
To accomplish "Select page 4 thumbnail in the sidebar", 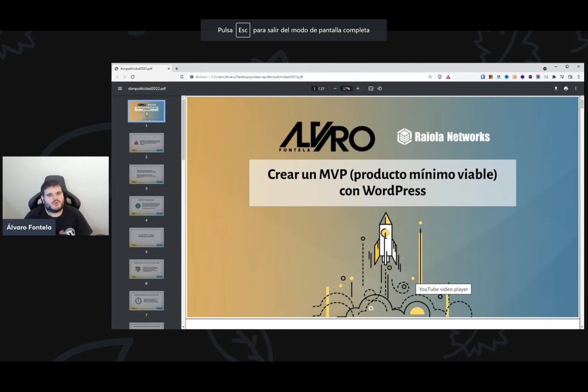I will [146, 206].
